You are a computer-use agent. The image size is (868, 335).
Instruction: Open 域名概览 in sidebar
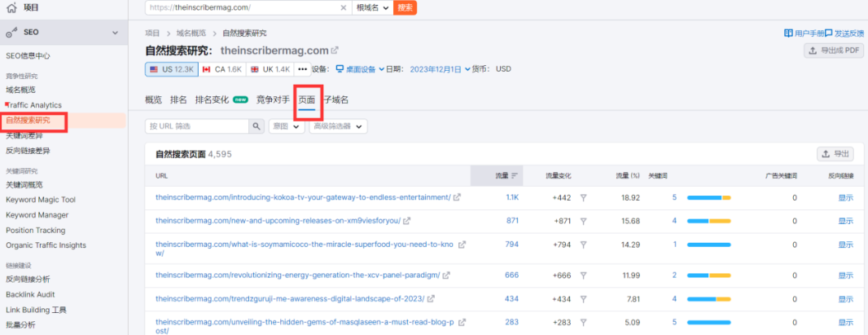point(20,90)
